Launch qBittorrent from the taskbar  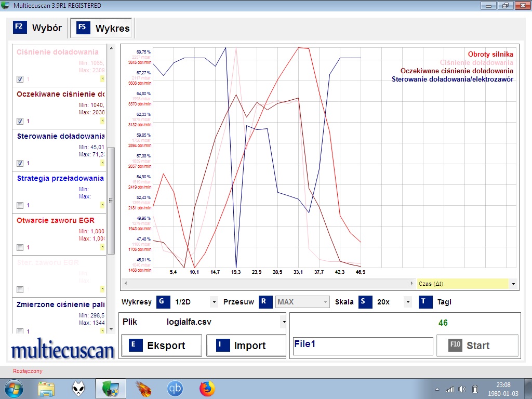coord(175,389)
